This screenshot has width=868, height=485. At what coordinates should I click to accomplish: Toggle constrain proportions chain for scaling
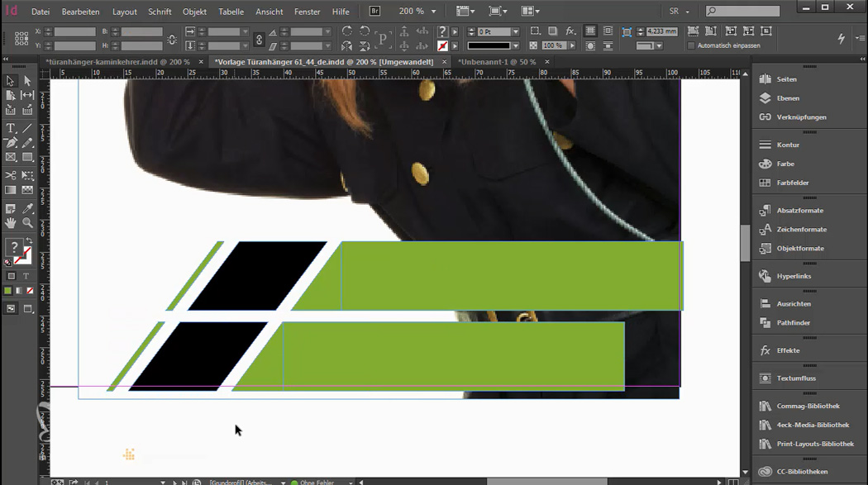click(259, 39)
